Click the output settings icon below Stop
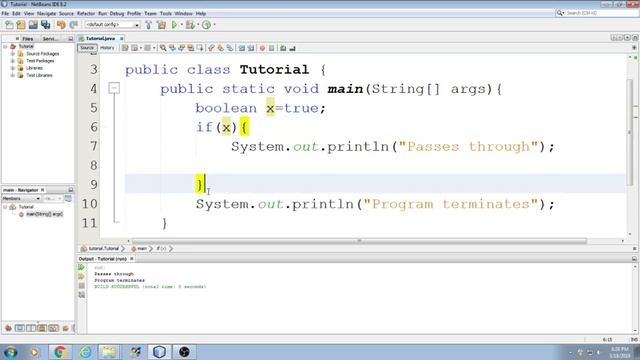Image resolution: width=640 pixels, height=360 pixels. pyautogui.click(x=82, y=295)
